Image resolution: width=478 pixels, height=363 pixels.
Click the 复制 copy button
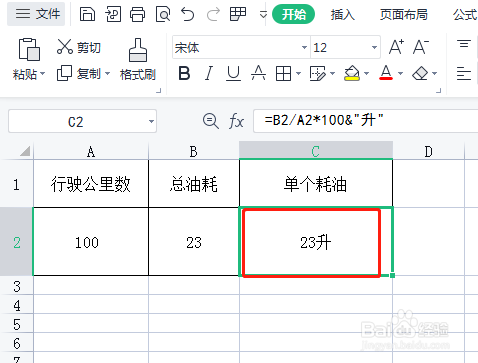coord(79,73)
